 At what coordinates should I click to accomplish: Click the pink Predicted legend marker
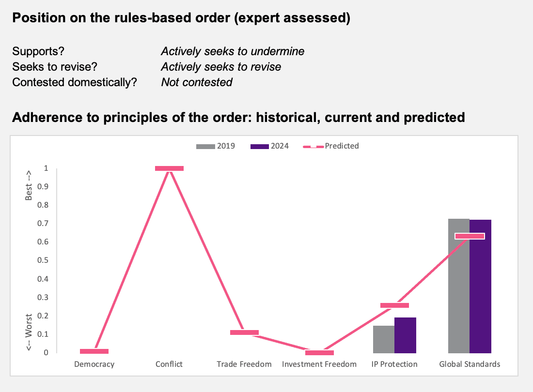313,147
